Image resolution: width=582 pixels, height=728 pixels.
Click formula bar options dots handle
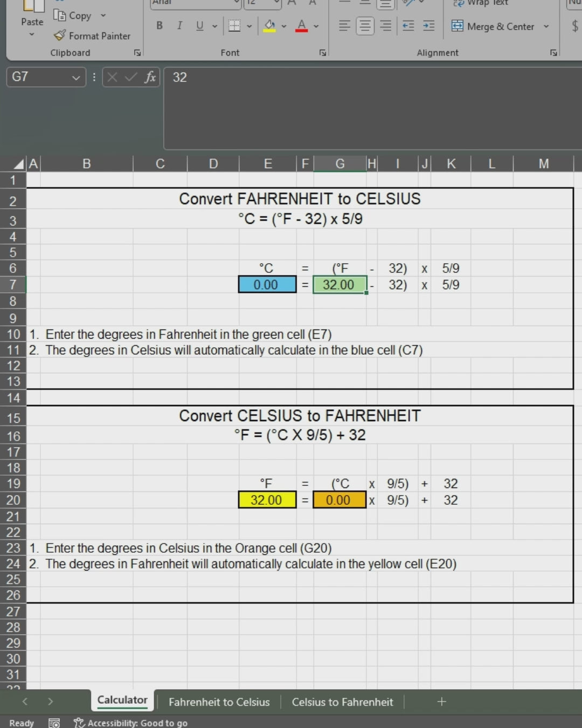click(94, 77)
